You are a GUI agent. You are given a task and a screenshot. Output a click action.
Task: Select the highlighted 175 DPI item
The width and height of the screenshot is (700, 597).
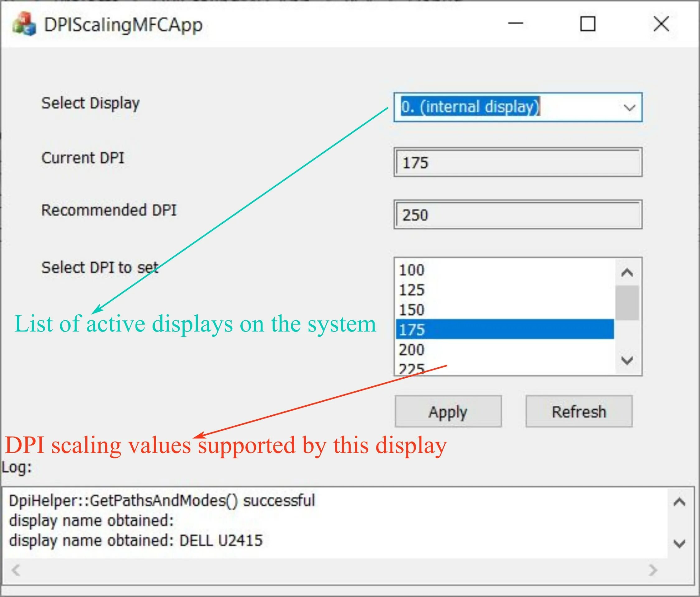pyautogui.click(x=412, y=330)
